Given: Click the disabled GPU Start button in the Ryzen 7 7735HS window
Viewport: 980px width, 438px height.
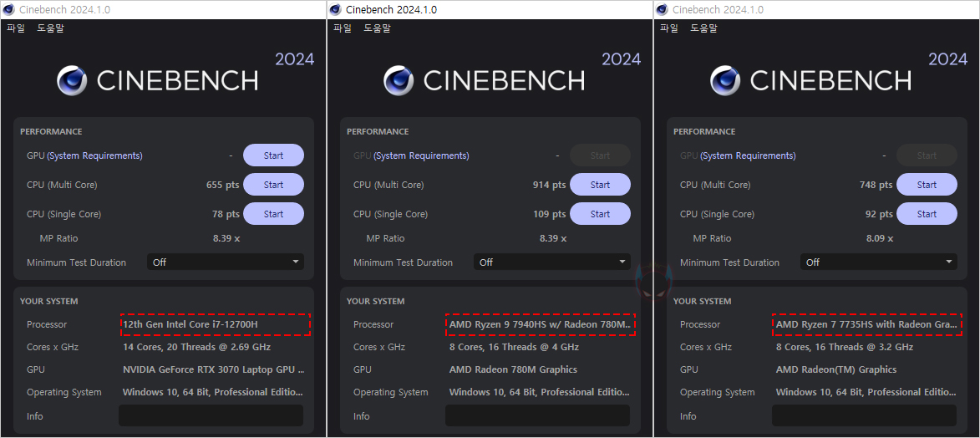Looking at the screenshot, I should [x=927, y=155].
